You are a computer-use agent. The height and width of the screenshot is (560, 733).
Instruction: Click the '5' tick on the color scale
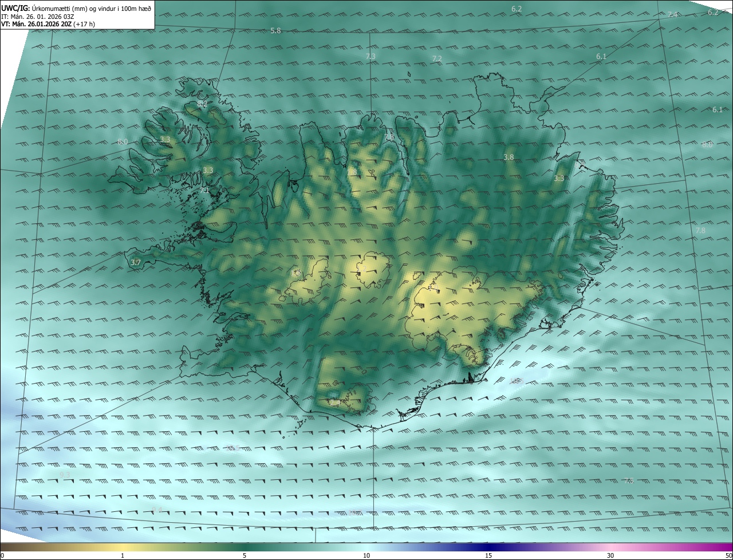coord(245,555)
